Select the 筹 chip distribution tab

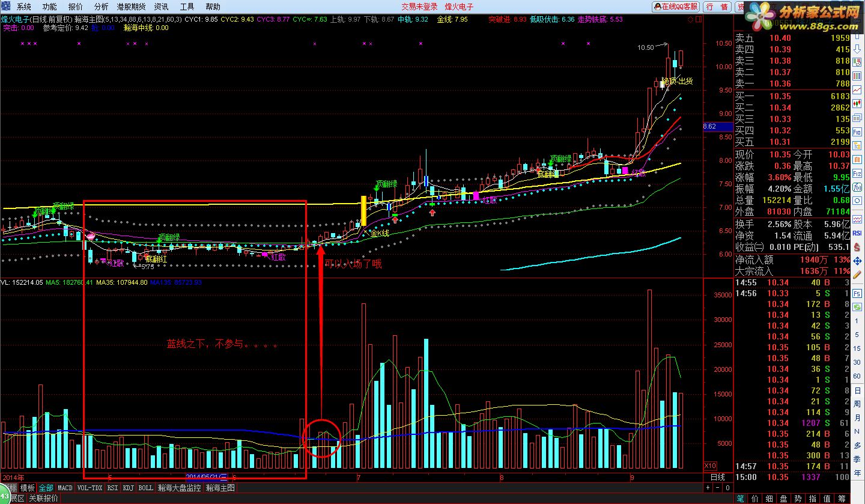(842, 499)
